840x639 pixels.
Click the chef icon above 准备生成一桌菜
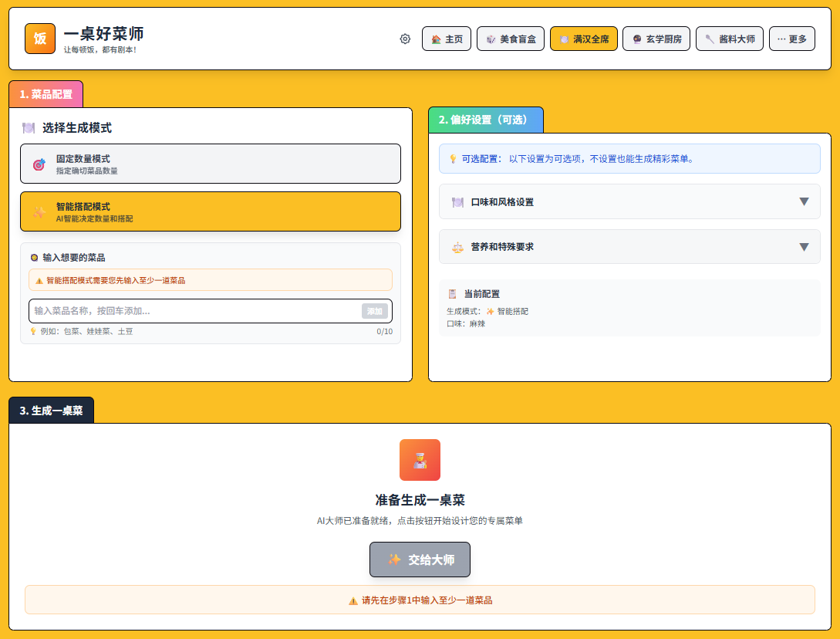(420, 460)
